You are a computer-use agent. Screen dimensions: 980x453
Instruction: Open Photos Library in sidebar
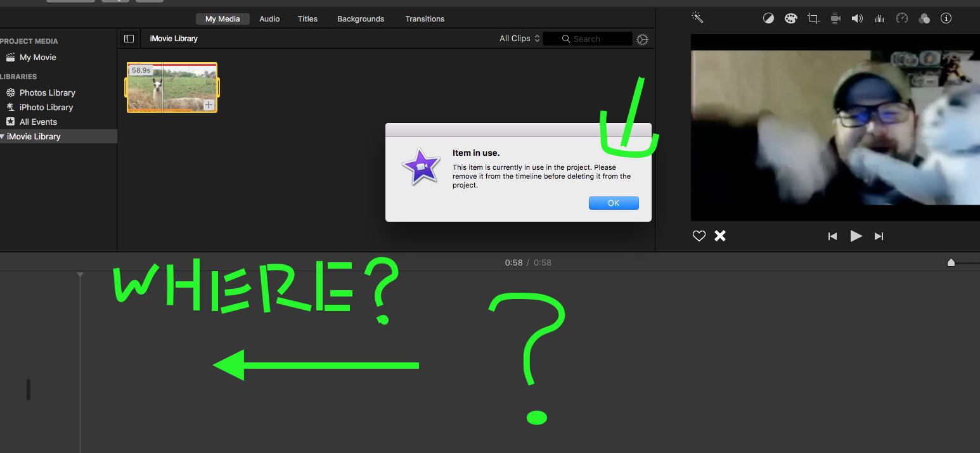[48, 93]
